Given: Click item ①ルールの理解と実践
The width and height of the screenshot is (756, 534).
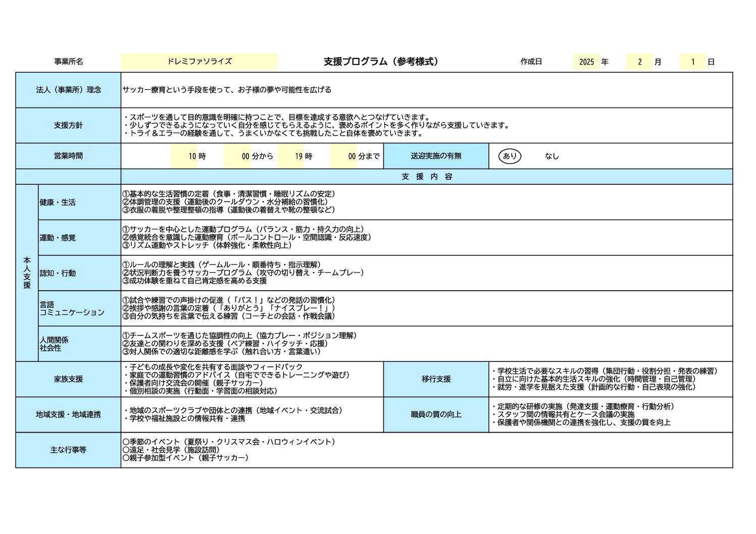Looking at the screenshot, I should click(222, 264).
